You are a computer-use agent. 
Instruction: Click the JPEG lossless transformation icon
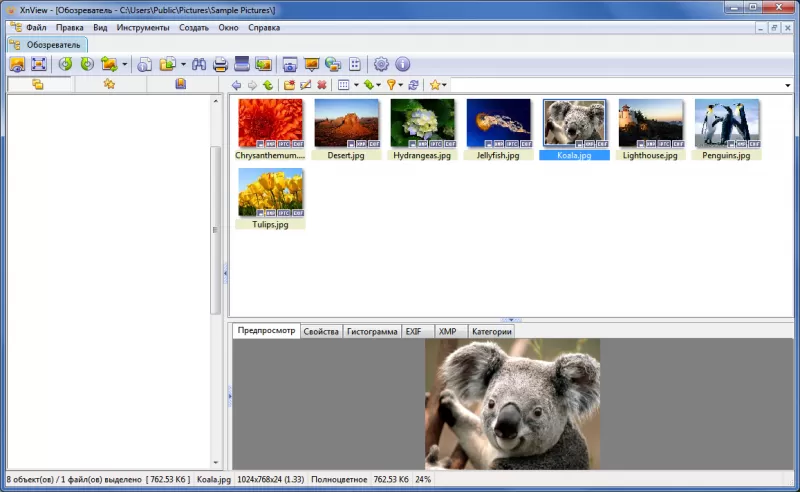109,64
